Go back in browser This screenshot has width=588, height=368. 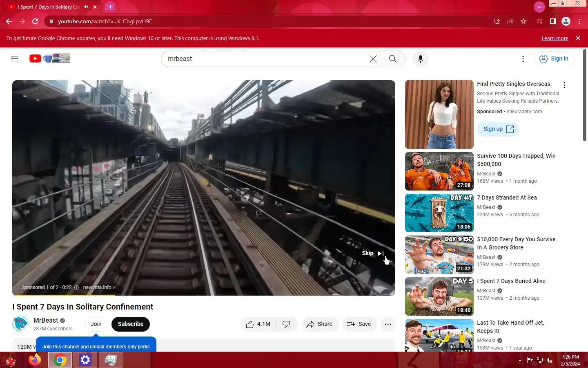tap(9, 21)
